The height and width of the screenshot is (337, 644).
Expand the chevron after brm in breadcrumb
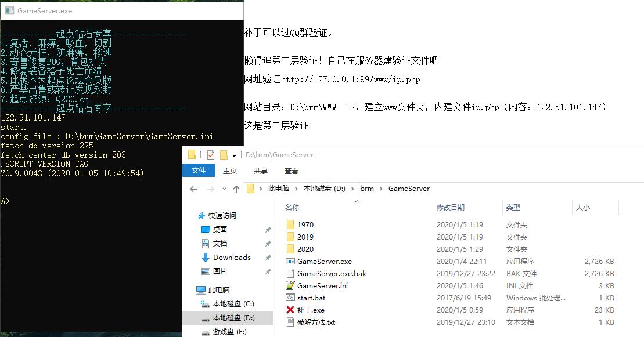coord(382,189)
